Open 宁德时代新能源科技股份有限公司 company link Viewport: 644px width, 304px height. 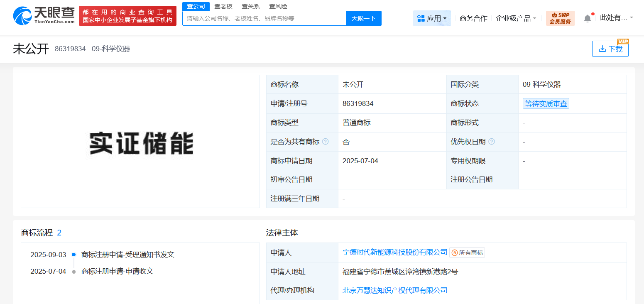click(394, 252)
